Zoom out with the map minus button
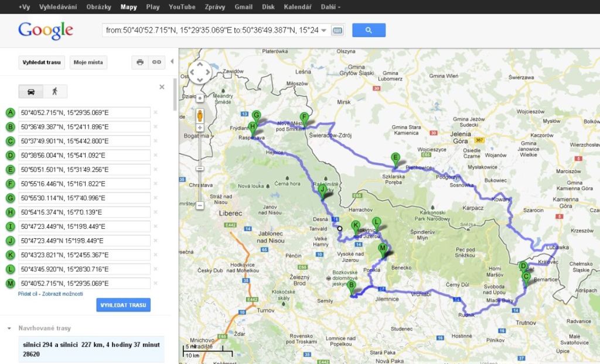Screen dimensions: 600x364 (200, 205)
